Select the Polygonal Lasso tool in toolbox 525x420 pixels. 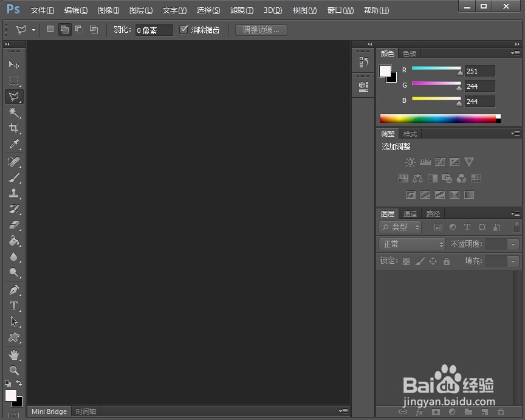pyautogui.click(x=14, y=97)
